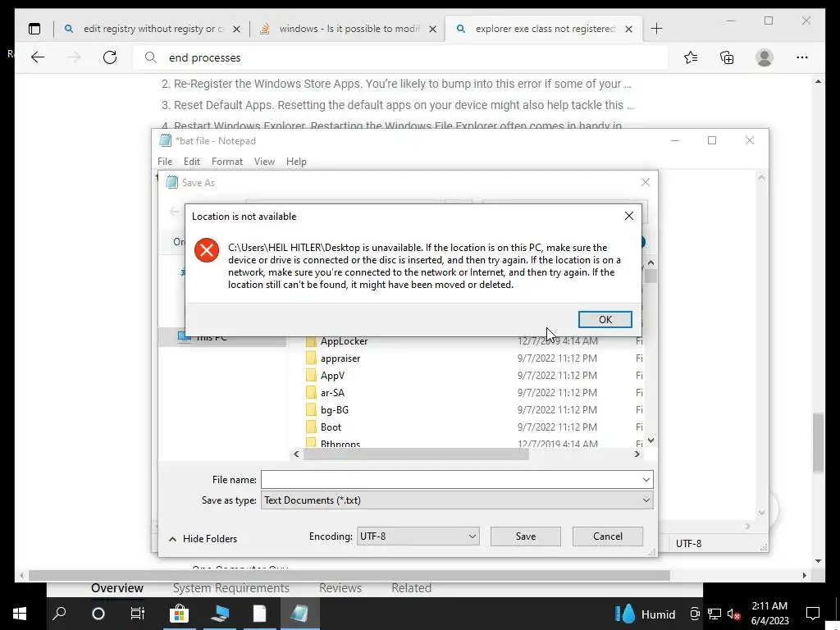Select the Boot folder
Image resolution: width=840 pixels, height=630 pixels.
331,427
